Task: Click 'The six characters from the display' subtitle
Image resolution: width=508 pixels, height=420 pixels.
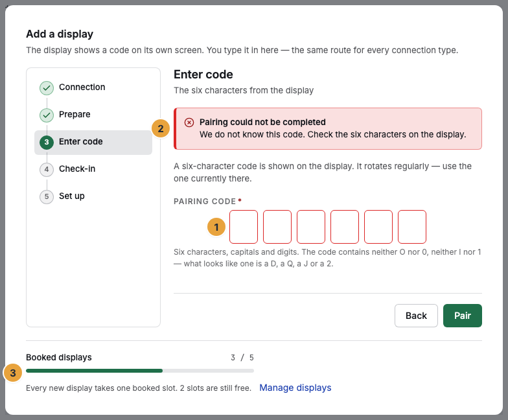Action: (x=244, y=91)
